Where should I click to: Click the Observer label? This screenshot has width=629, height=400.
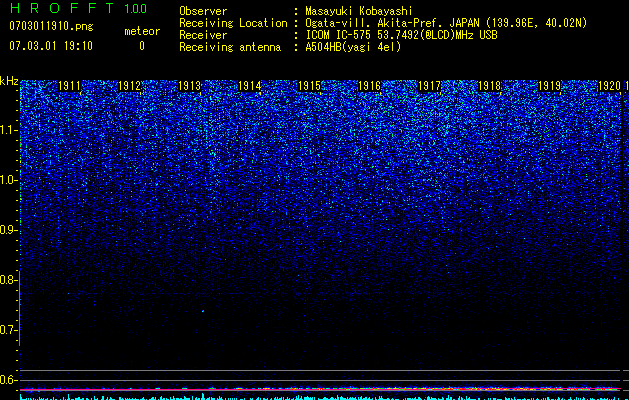point(203,11)
